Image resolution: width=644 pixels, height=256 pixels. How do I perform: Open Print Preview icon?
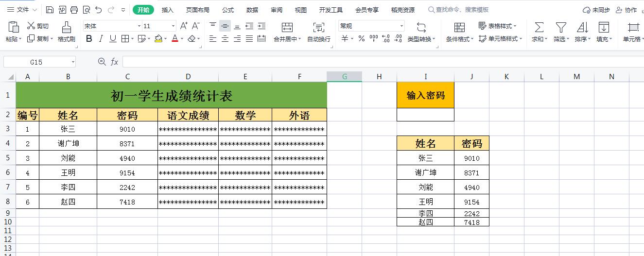86,10
